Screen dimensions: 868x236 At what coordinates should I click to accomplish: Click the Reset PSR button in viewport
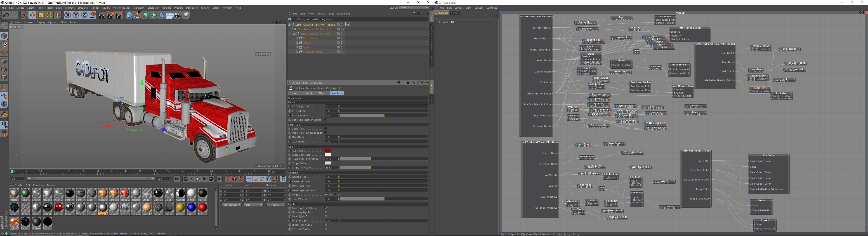pos(263,54)
